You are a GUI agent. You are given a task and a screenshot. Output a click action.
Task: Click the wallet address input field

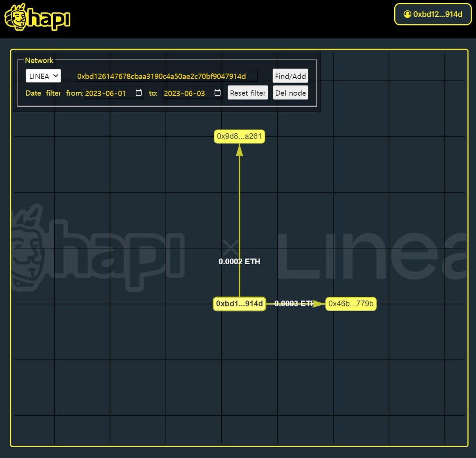(167, 76)
